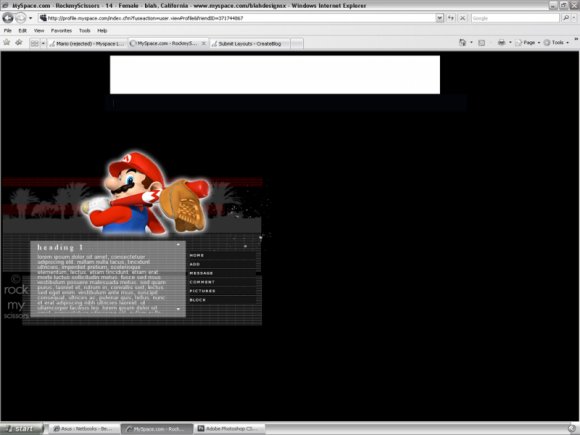The image size is (580, 435).
Task: Open the Favorites menu
Action: point(61,31)
